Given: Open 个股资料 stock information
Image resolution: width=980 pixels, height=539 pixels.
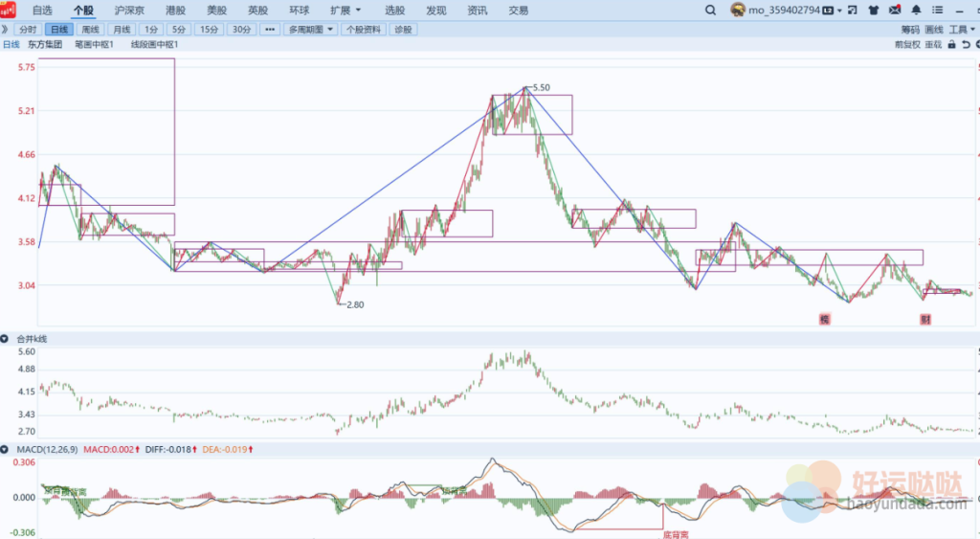Looking at the screenshot, I should coord(364,30).
